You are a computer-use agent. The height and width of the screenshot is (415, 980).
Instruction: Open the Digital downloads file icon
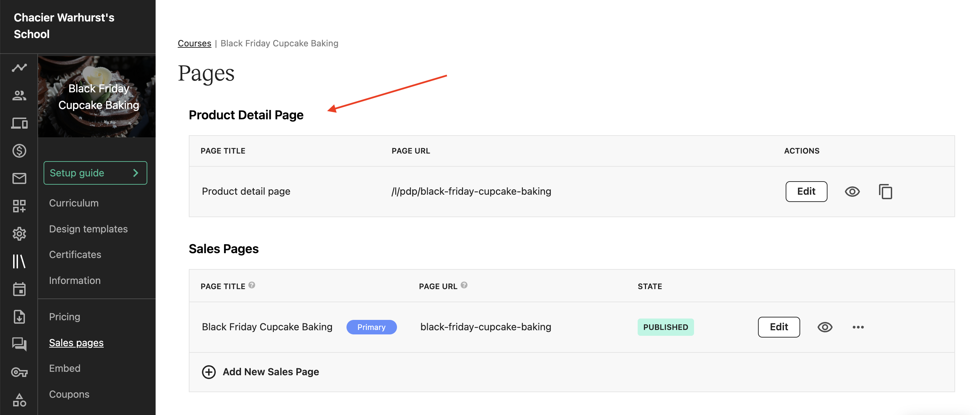point(19,316)
